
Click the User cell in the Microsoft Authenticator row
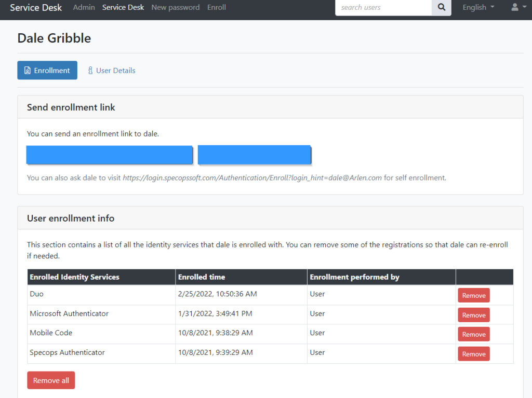381,314
